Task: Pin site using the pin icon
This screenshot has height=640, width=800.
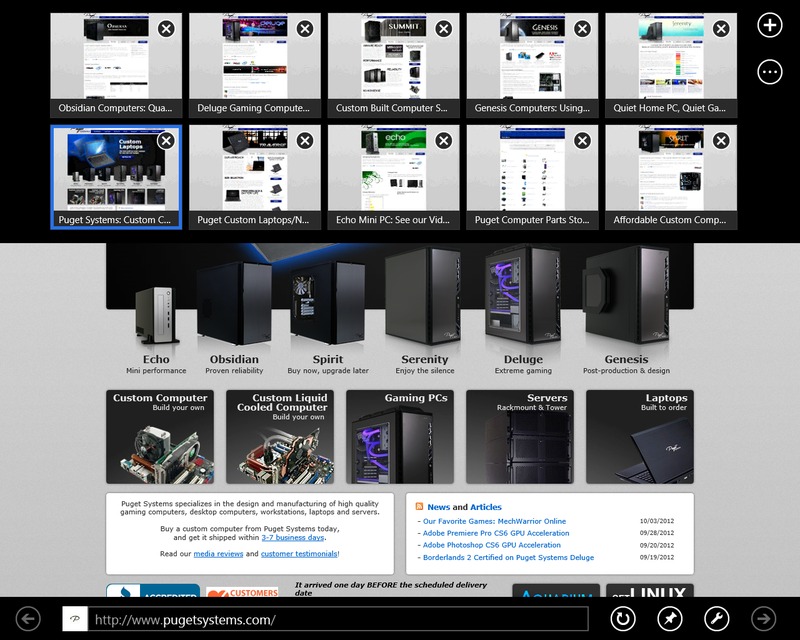Action: [x=669, y=619]
